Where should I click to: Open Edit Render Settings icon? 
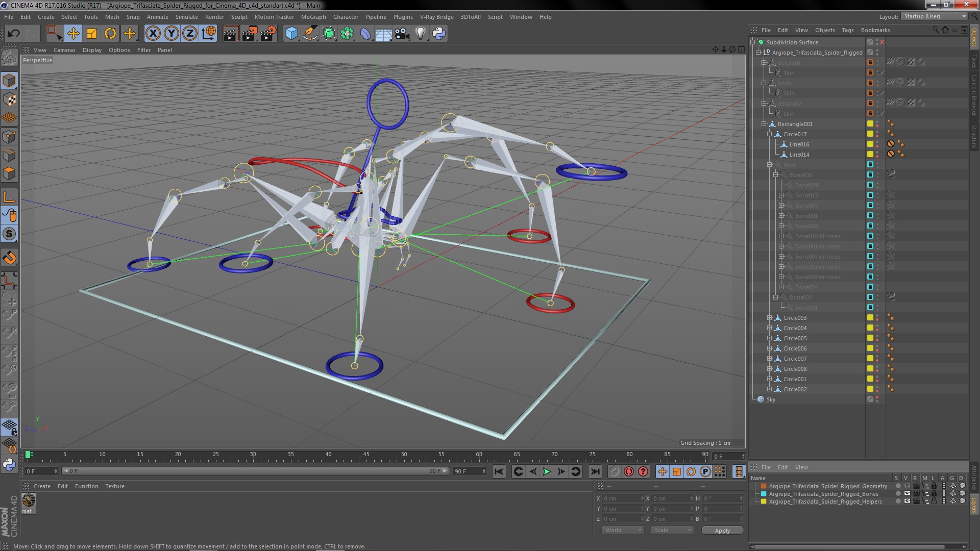pos(268,34)
